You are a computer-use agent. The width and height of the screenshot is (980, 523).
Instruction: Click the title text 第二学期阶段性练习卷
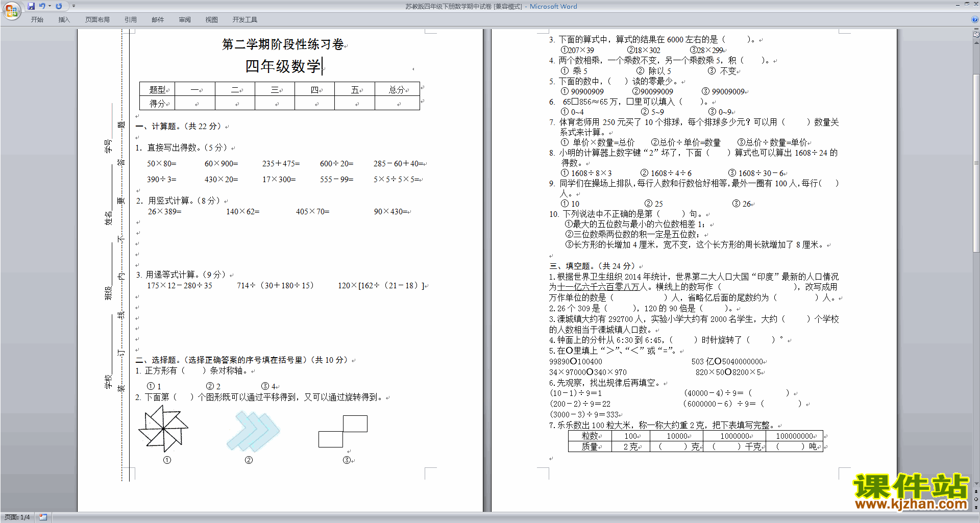click(x=283, y=44)
